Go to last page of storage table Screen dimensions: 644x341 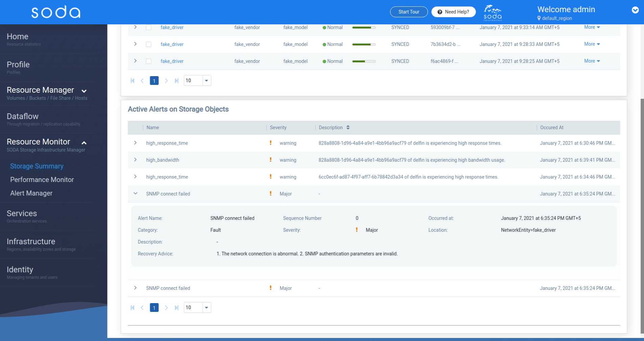[x=176, y=81]
